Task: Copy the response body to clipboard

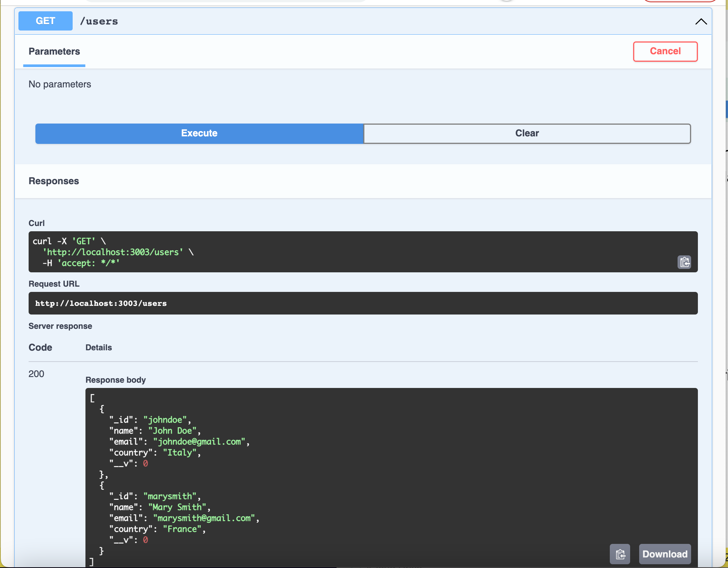Action: pos(620,554)
